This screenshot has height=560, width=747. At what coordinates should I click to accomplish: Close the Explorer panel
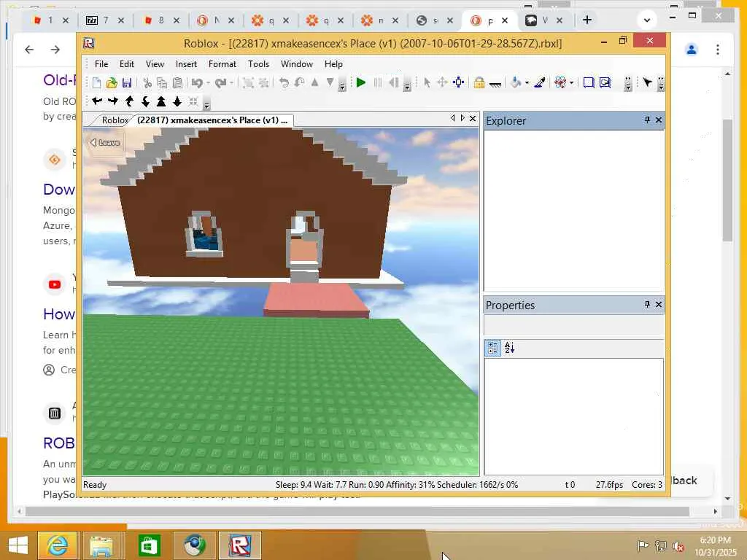tap(659, 120)
